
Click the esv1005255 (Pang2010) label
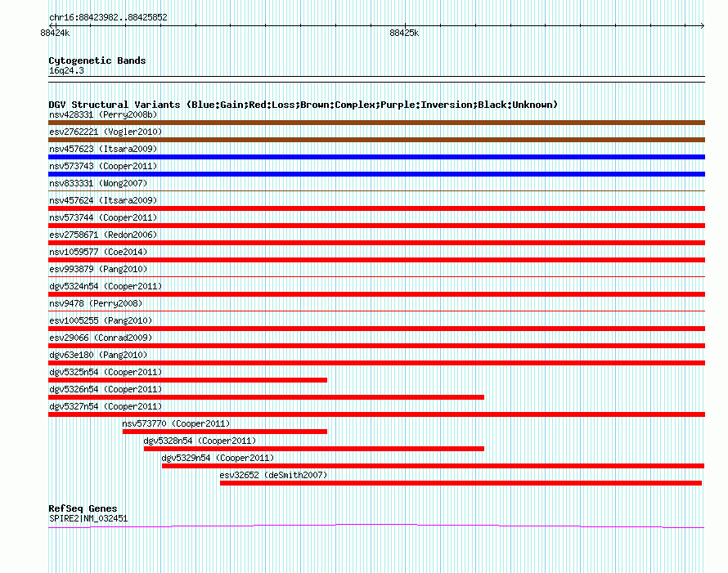pos(101,320)
